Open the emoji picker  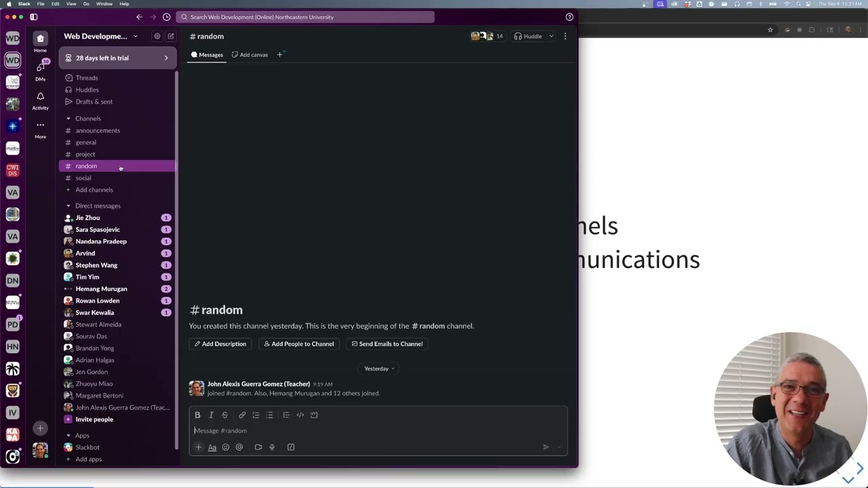point(226,447)
